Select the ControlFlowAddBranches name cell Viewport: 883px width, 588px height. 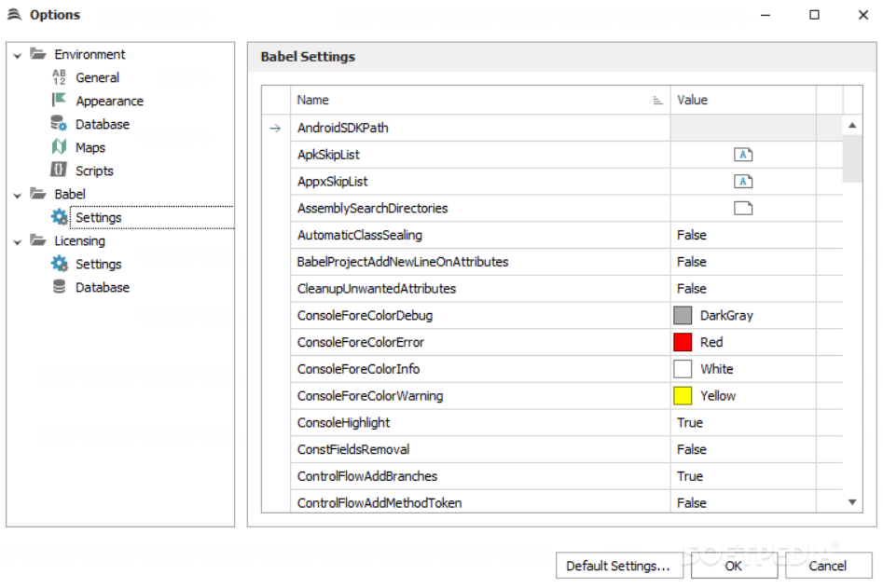pos(480,476)
